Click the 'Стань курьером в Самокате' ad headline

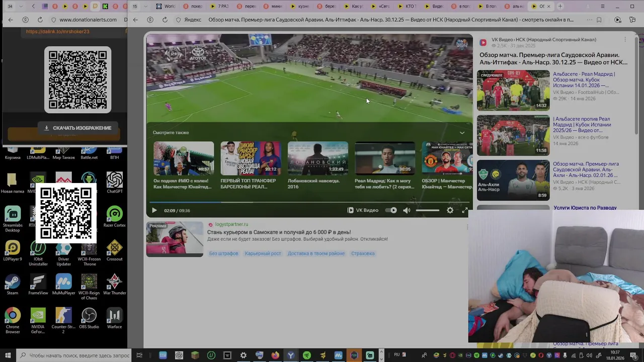click(x=279, y=232)
